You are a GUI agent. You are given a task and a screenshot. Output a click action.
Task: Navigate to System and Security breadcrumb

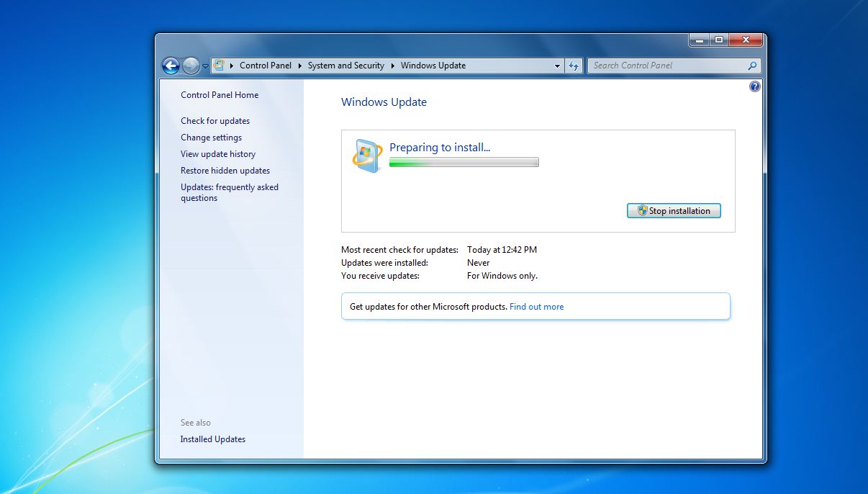click(x=345, y=65)
